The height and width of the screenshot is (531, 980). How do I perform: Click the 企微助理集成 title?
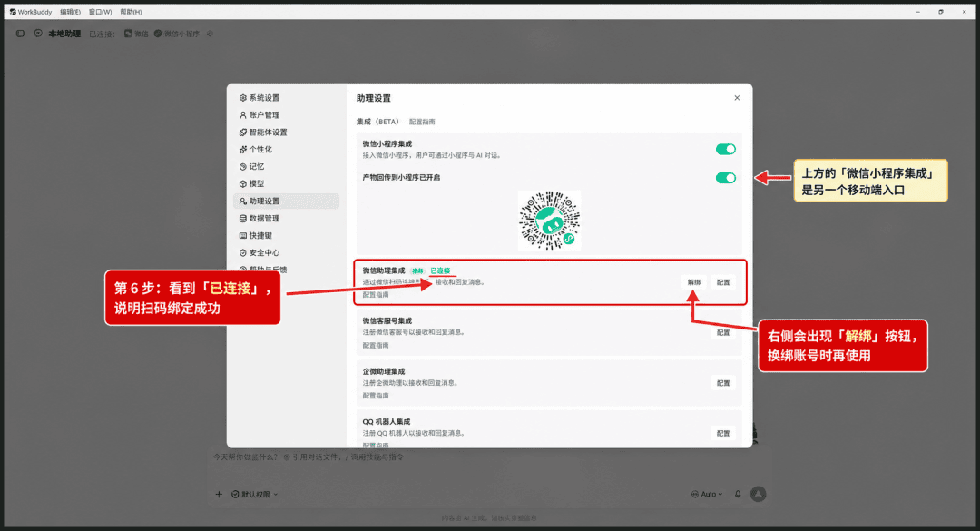pyautogui.click(x=384, y=371)
